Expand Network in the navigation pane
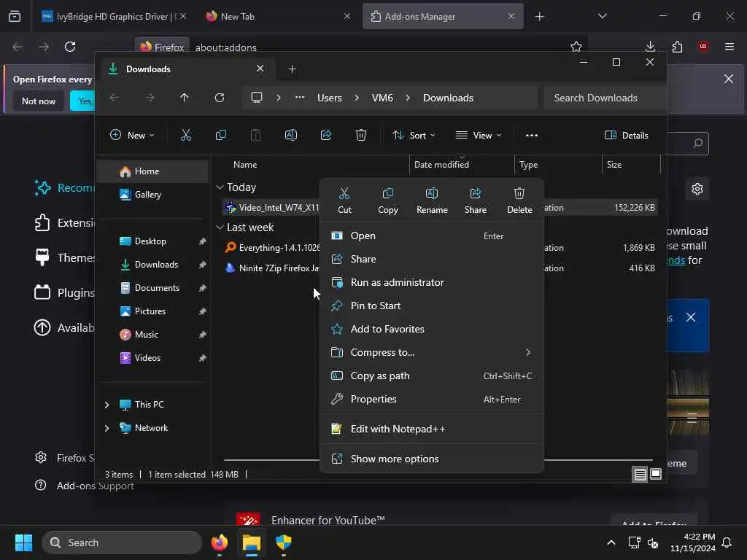 (x=107, y=427)
